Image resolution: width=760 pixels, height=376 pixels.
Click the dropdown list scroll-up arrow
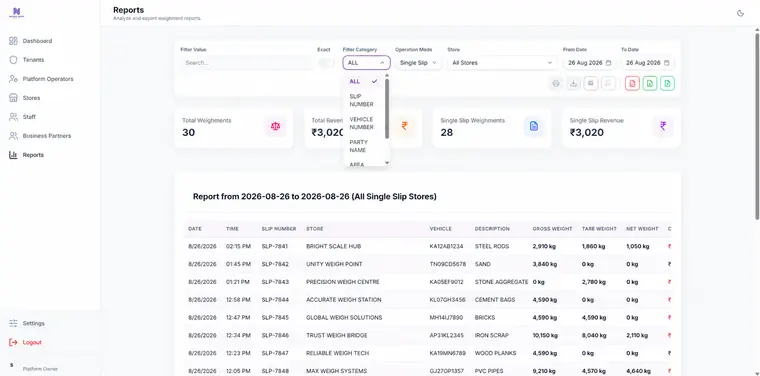(x=387, y=75)
